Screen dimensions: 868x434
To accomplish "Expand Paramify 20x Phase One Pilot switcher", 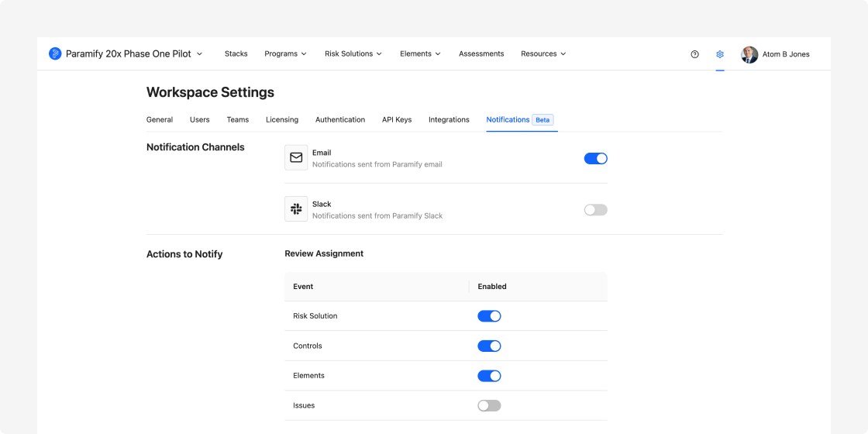I will coord(134,53).
